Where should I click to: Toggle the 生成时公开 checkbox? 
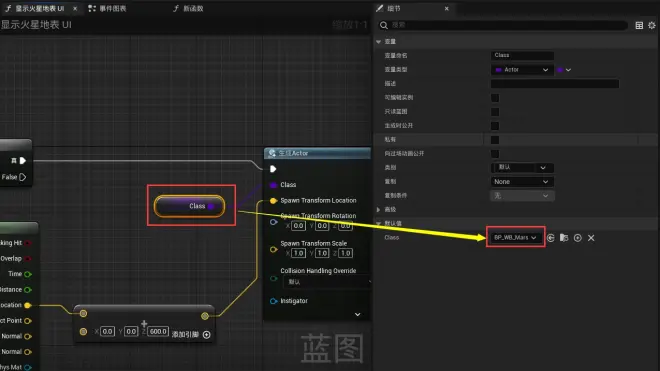pos(495,125)
